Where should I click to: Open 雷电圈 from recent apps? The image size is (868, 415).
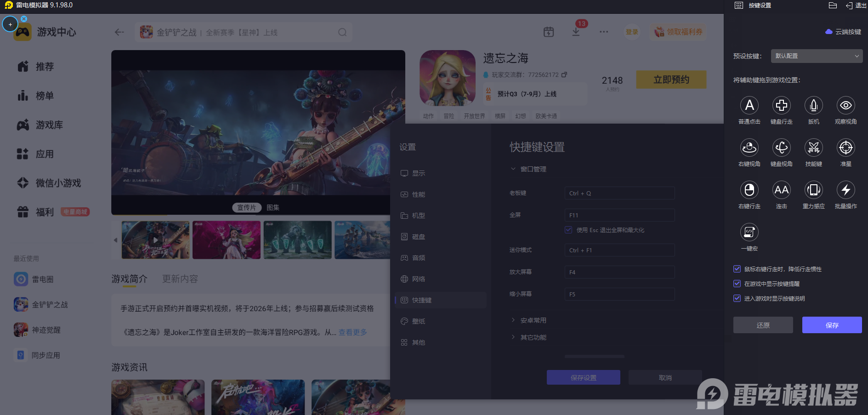point(34,279)
